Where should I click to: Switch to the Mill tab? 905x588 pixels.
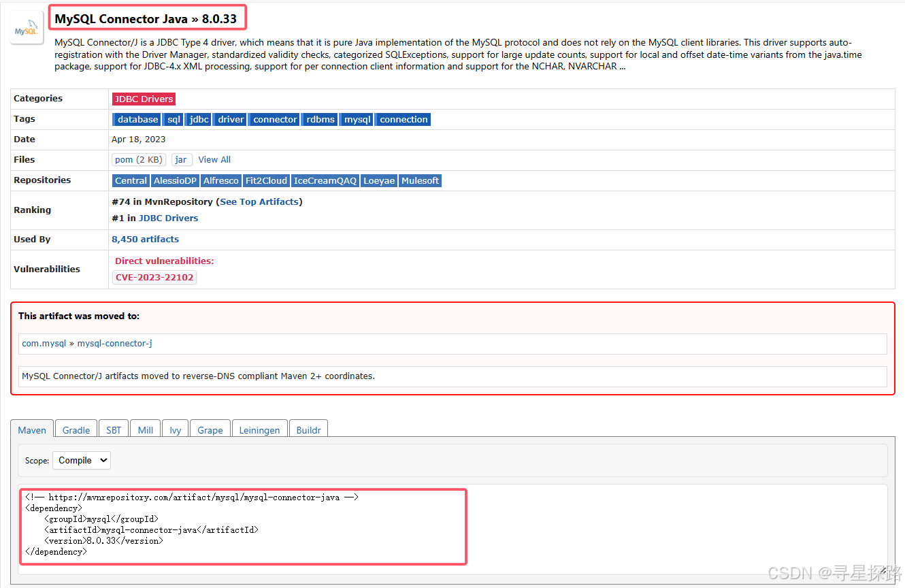pos(146,430)
